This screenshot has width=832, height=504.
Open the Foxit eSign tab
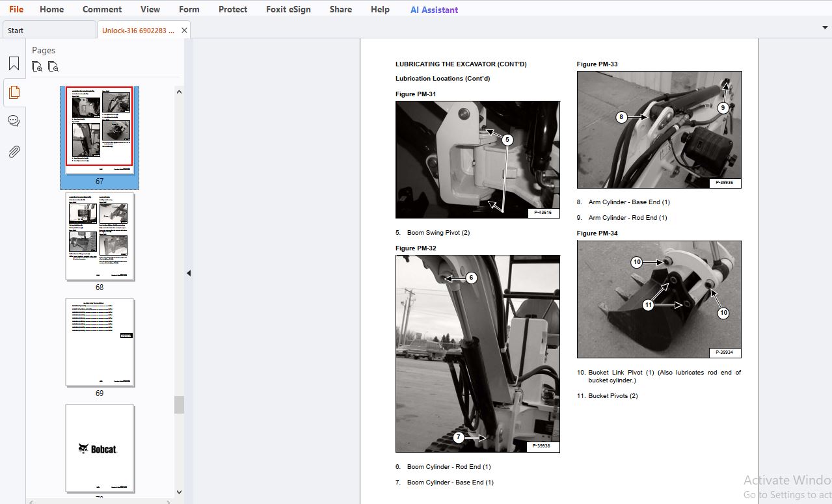288,9
